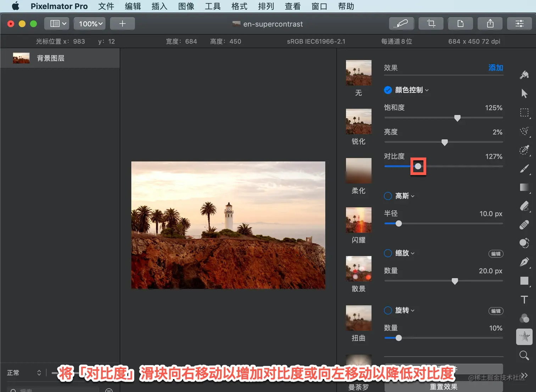Select the 背景图层 layer row
The image size is (536, 392).
[x=60, y=58]
